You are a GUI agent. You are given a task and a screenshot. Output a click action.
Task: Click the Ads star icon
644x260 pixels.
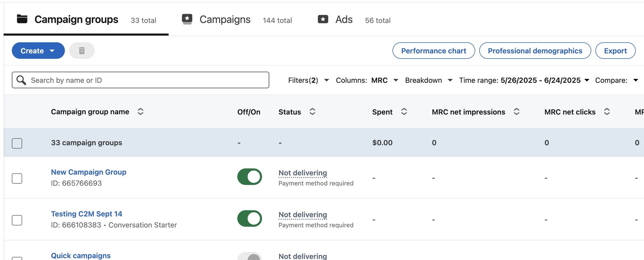[323, 19]
